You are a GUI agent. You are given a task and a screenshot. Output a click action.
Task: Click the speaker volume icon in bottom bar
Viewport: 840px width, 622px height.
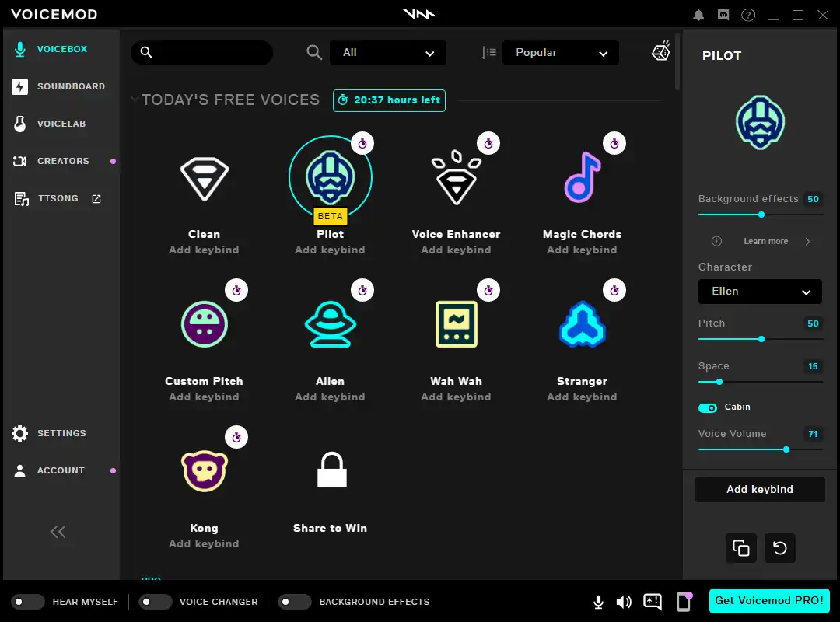pos(624,603)
